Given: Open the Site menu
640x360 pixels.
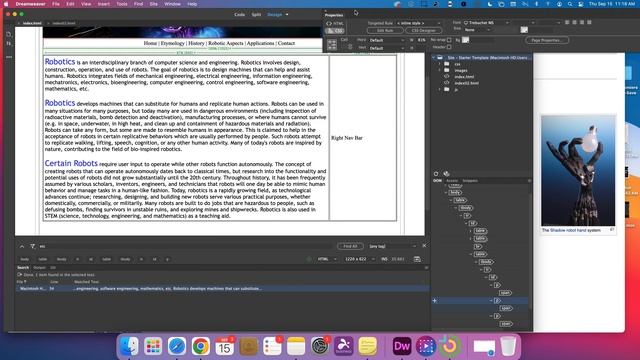Looking at the screenshot, I should [x=153, y=4].
